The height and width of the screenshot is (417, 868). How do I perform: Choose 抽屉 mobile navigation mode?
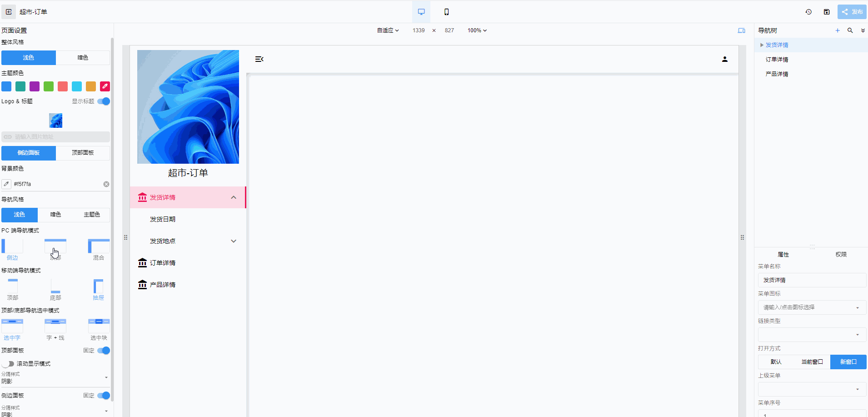[x=99, y=290]
